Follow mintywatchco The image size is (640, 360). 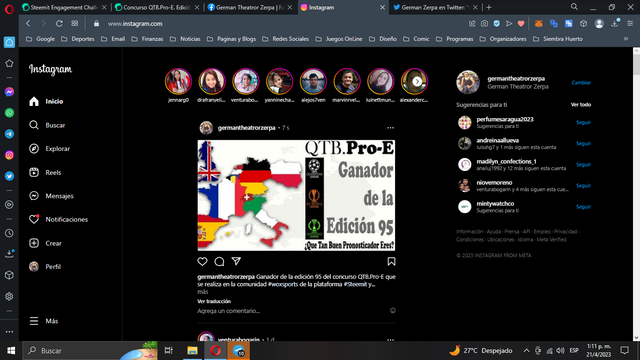583,207
